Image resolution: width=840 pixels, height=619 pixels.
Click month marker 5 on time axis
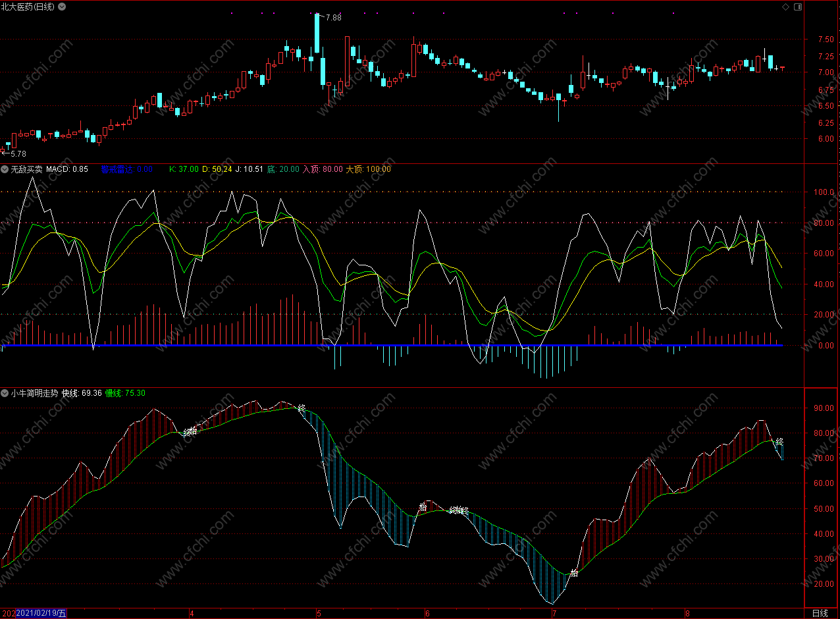[x=317, y=613]
